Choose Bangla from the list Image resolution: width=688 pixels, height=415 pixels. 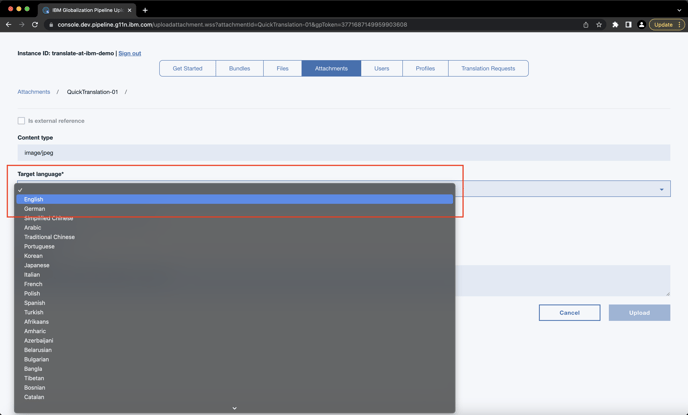pyautogui.click(x=235, y=369)
